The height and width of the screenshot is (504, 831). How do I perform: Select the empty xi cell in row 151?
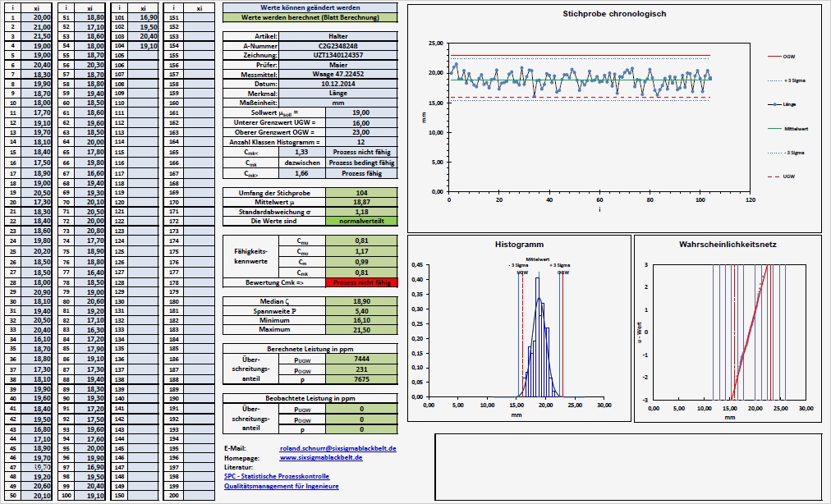point(200,17)
